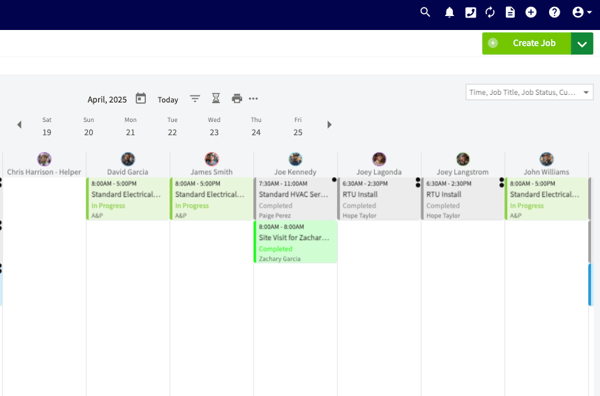Expand the Create Job dropdown arrow

pyautogui.click(x=582, y=44)
